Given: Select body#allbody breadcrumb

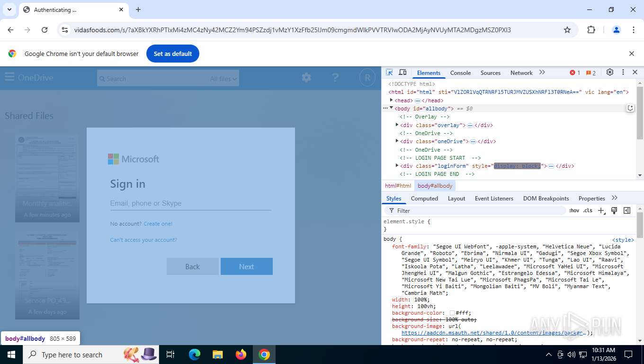Looking at the screenshot, I should (435, 186).
